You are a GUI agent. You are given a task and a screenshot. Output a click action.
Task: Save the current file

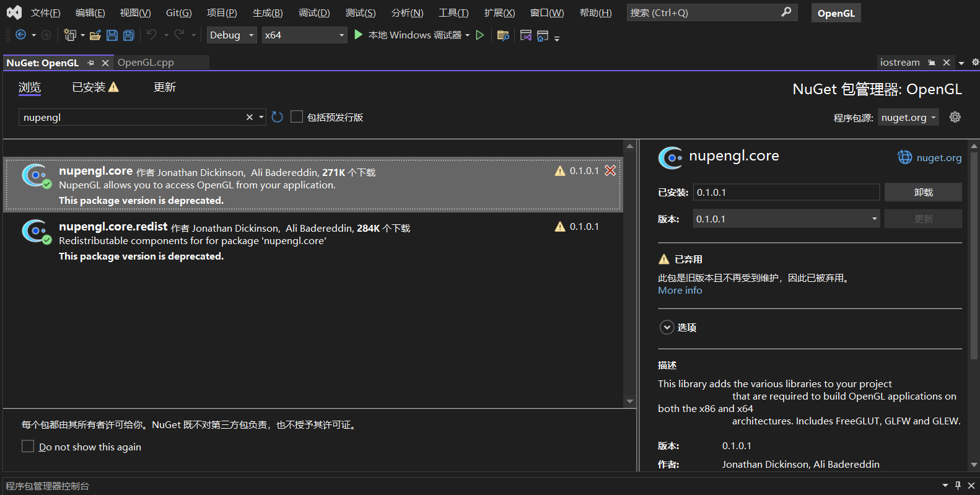[112, 35]
